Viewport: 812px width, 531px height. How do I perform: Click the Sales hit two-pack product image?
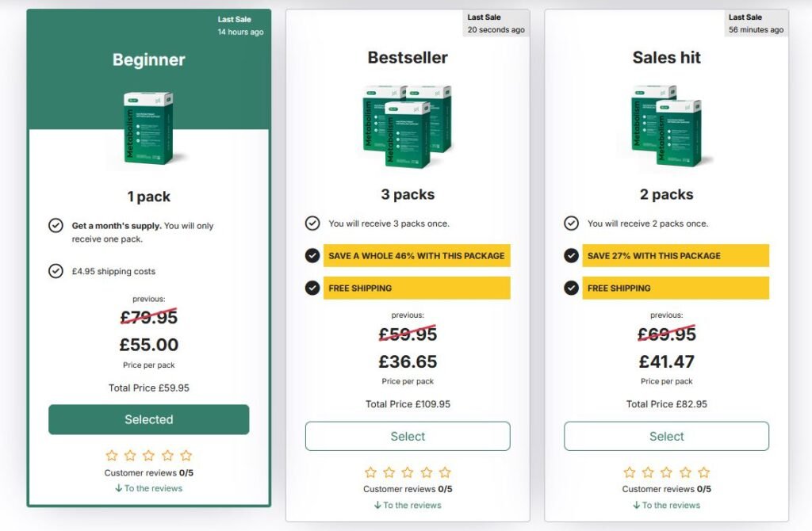click(x=666, y=125)
